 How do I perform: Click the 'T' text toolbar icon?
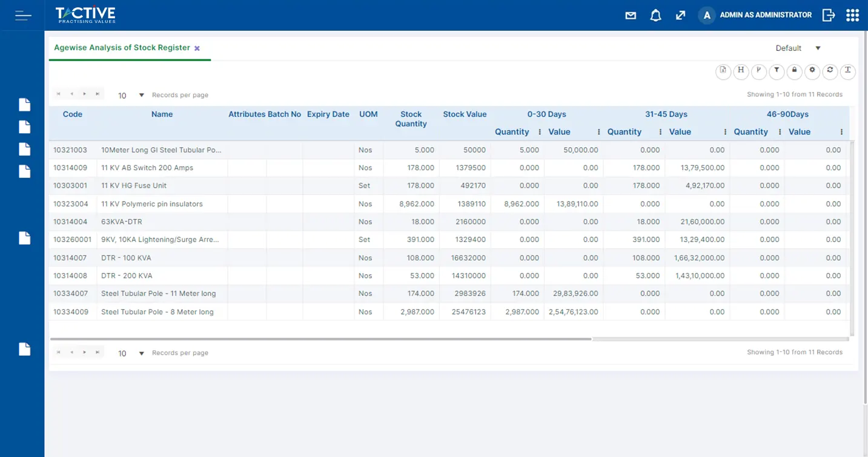click(848, 71)
